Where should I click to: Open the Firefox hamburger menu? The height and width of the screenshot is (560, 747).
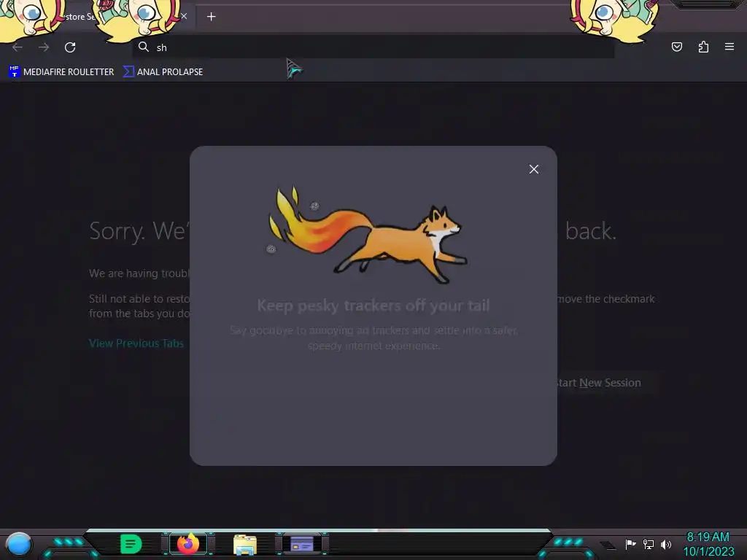[729, 47]
